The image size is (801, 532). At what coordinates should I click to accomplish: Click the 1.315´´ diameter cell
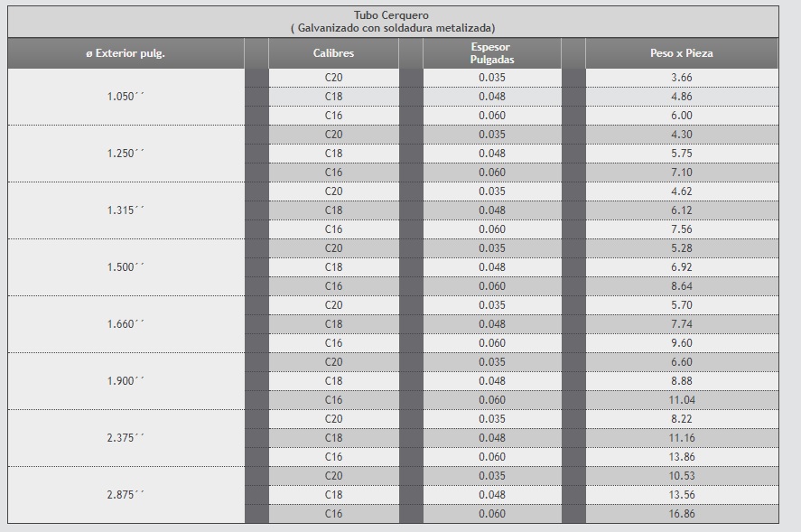(126, 210)
